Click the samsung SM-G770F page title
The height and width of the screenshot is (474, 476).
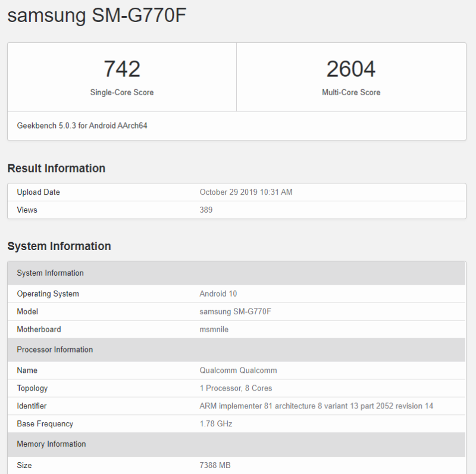(x=97, y=16)
